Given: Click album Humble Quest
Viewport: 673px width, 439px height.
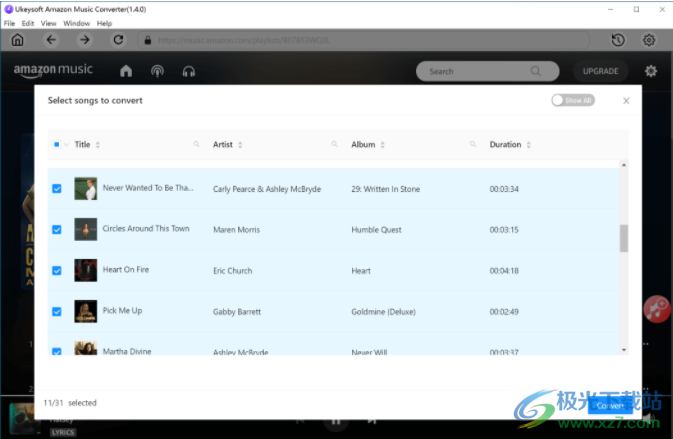Looking at the screenshot, I should [376, 230].
